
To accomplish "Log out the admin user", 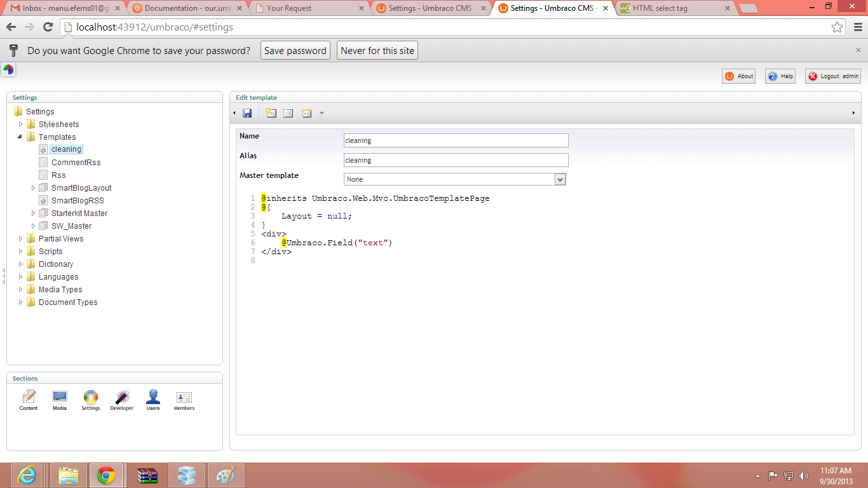I will [x=833, y=76].
